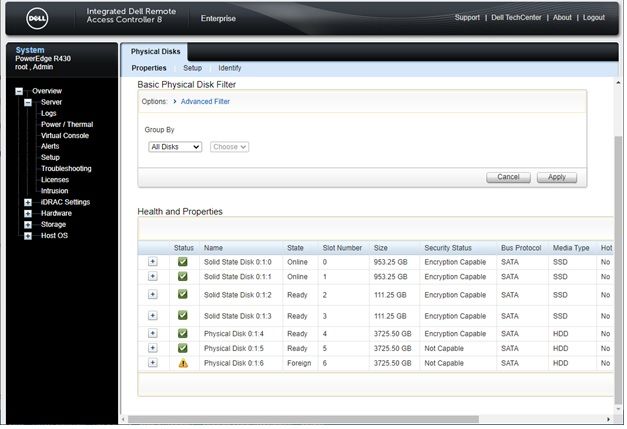Viewport: 627px width, 429px height.
Task: Click the Bus Protocol column header
Action: pyautogui.click(x=521, y=248)
